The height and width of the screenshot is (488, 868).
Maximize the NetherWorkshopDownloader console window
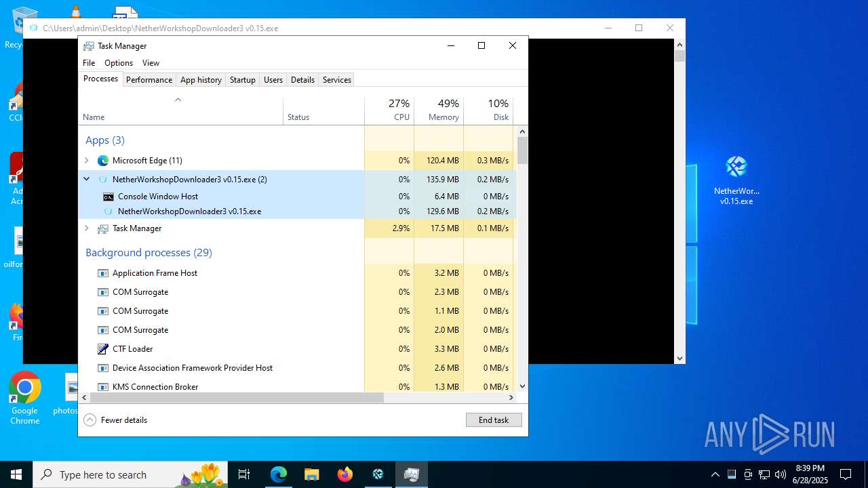[638, 28]
